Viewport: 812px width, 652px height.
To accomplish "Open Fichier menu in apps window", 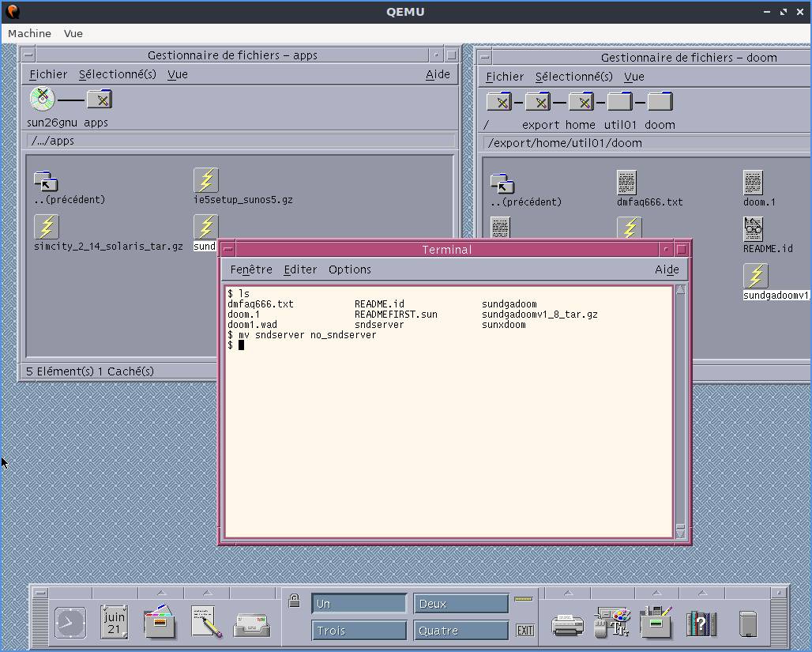I will (x=48, y=74).
